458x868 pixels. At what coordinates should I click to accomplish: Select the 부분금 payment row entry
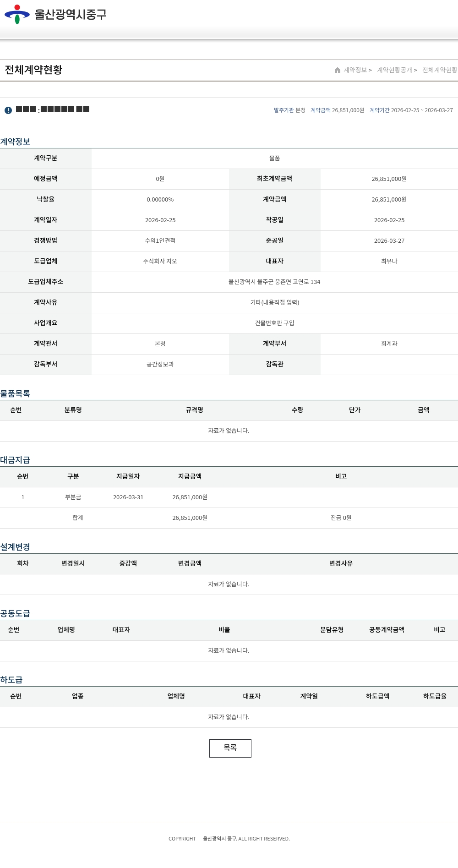pos(73,497)
